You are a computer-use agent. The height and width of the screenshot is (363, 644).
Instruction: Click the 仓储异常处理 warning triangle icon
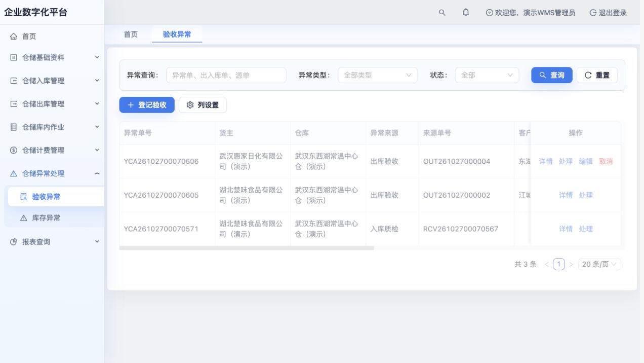14,173
